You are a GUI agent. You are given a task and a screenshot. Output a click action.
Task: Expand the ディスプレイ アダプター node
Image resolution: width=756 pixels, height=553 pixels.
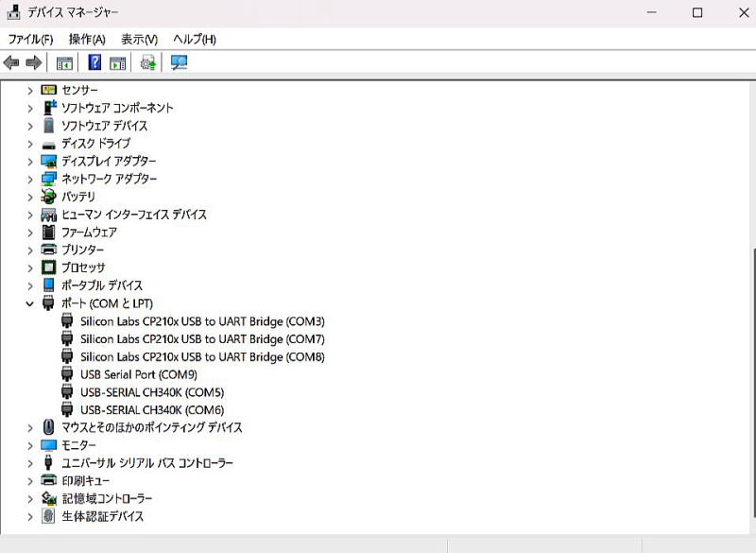click(30, 162)
